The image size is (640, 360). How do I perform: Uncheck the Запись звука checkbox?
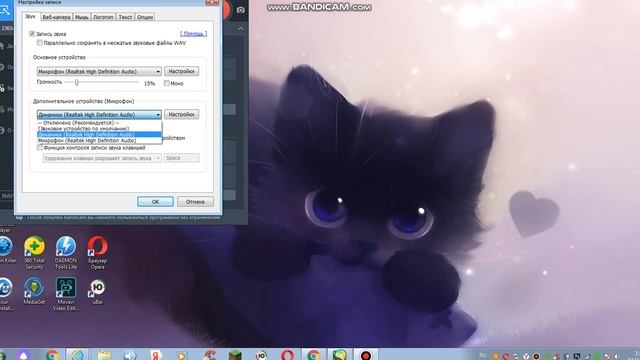coord(32,34)
